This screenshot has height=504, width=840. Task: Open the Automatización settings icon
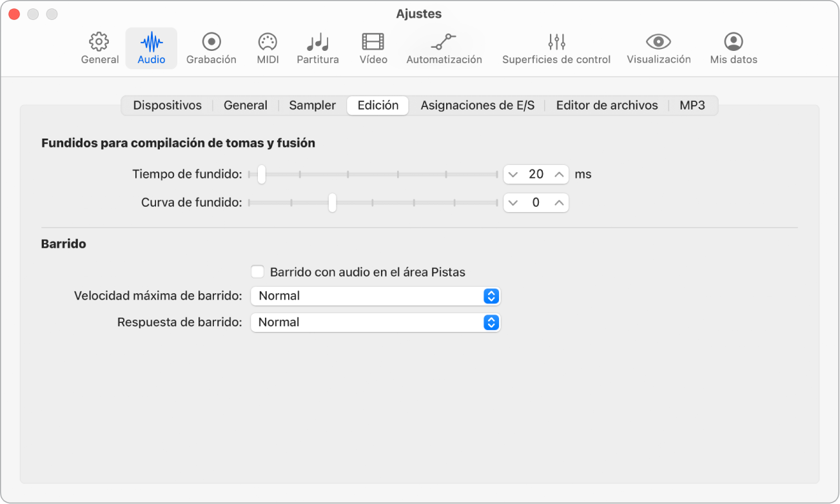point(444,48)
